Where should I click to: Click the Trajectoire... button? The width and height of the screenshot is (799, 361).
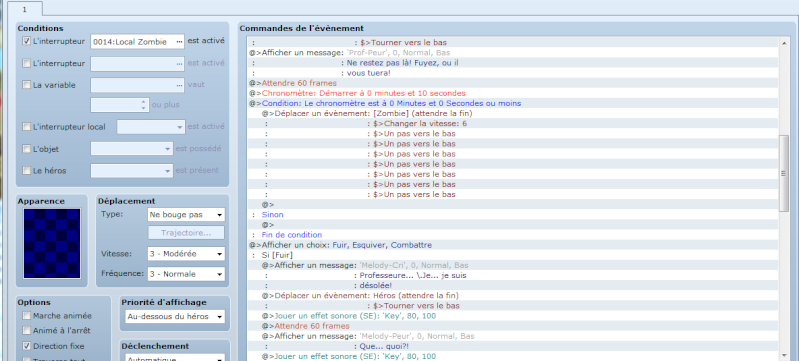pos(186,233)
